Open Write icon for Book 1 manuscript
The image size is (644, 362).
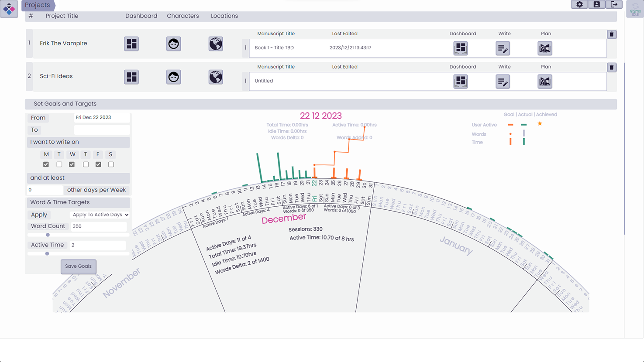pyautogui.click(x=503, y=48)
